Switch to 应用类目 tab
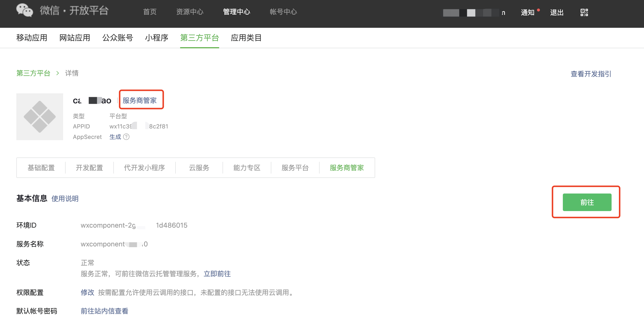 pyautogui.click(x=246, y=38)
